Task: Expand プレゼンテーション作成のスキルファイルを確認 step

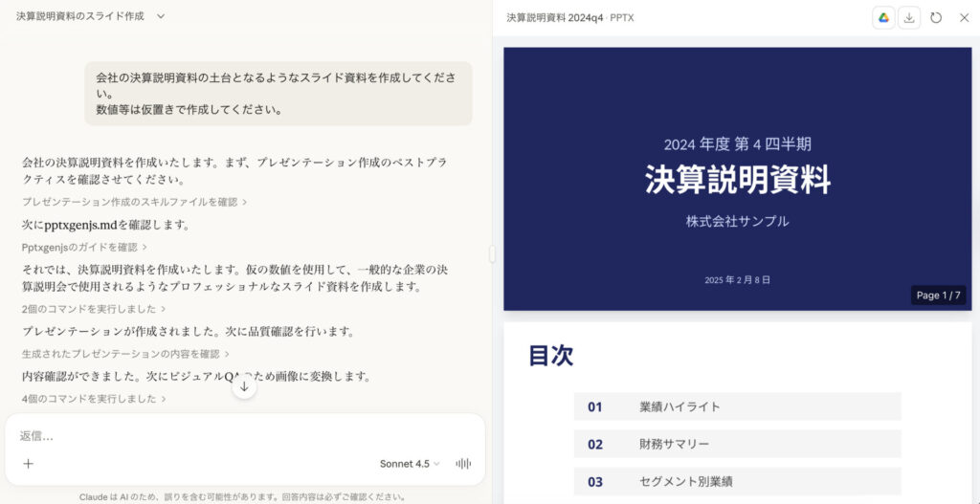Action: point(135,202)
